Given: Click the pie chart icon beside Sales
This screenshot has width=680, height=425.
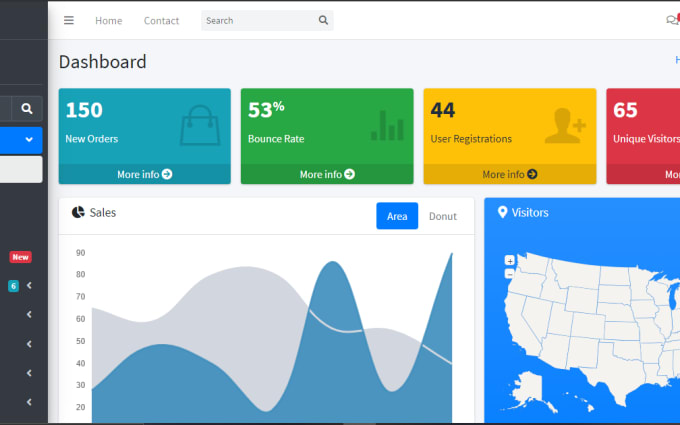Looking at the screenshot, I should (x=78, y=212).
